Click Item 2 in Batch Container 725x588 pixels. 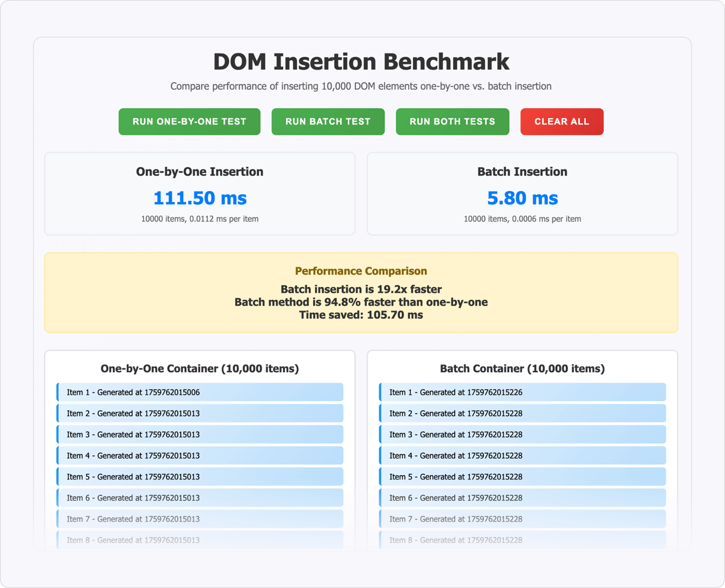522,413
